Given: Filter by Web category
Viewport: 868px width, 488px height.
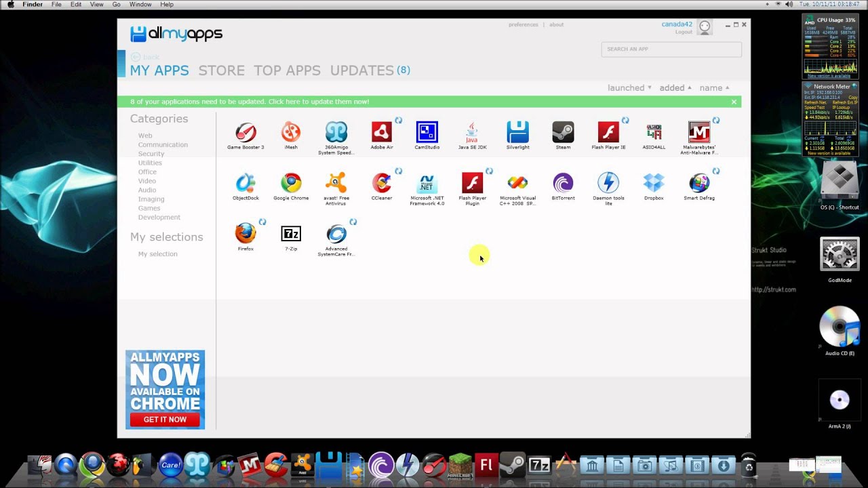Looking at the screenshot, I should [x=145, y=136].
